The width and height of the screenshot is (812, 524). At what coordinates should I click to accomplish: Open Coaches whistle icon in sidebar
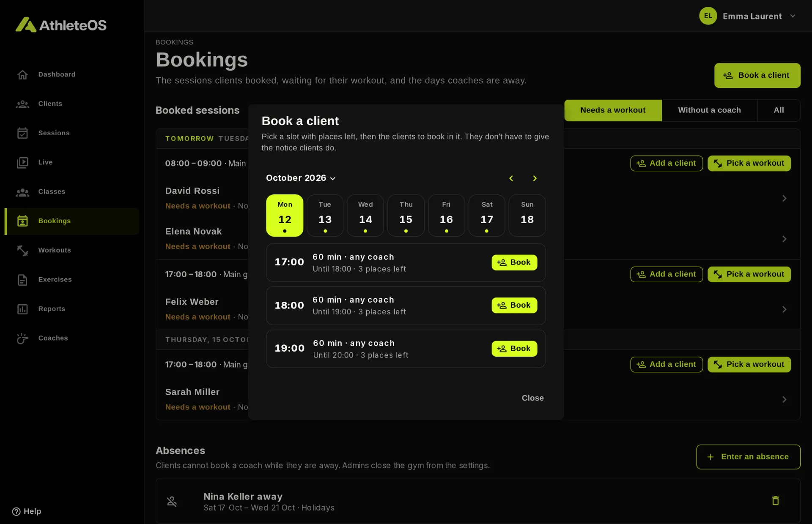click(x=22, y=338)
